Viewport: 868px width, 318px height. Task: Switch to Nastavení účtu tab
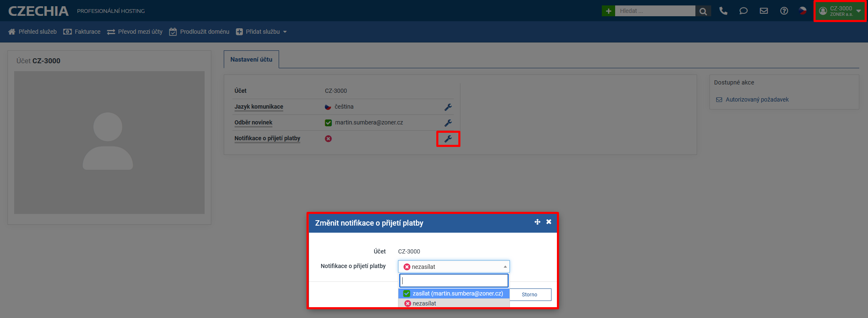[251, 60]
